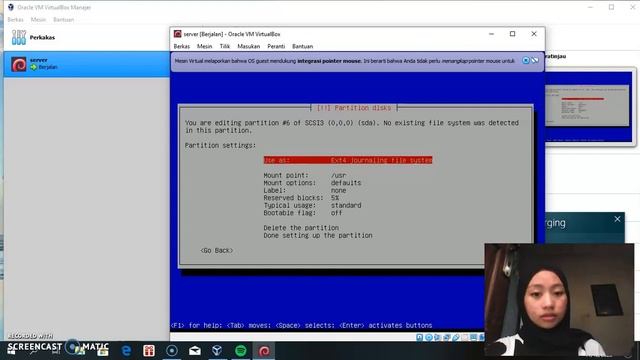Click the Debian icon of server VM entry
The width and height of the screenshot is (640, 360).
coord(19,64)
